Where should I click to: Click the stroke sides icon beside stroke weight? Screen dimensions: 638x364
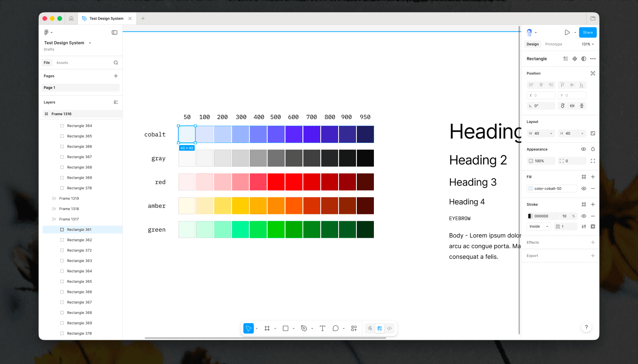pos(593,227)
